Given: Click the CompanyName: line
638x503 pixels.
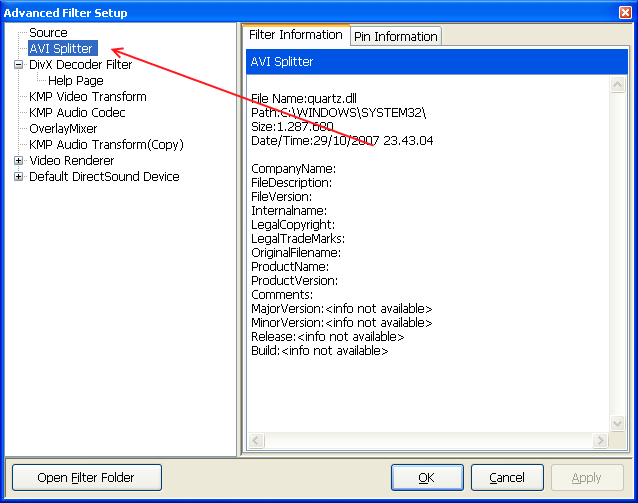Looking at the screenshot, I should [293, 168].
